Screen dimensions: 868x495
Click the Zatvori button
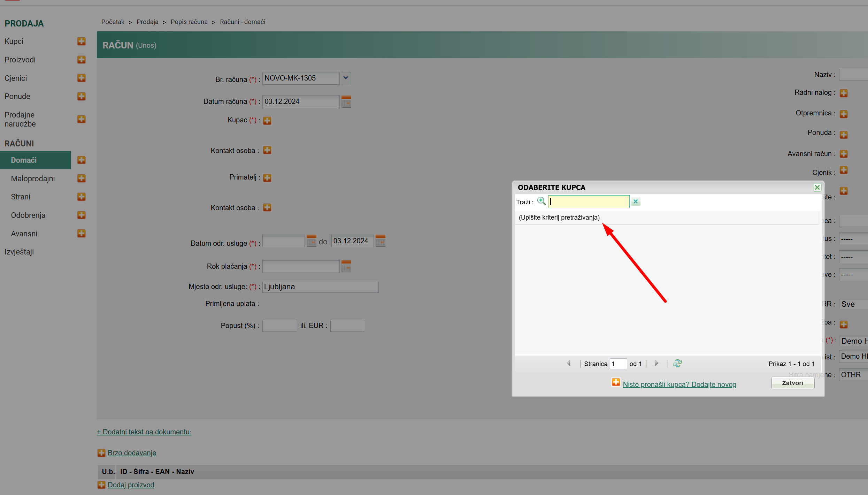(792, 383)
